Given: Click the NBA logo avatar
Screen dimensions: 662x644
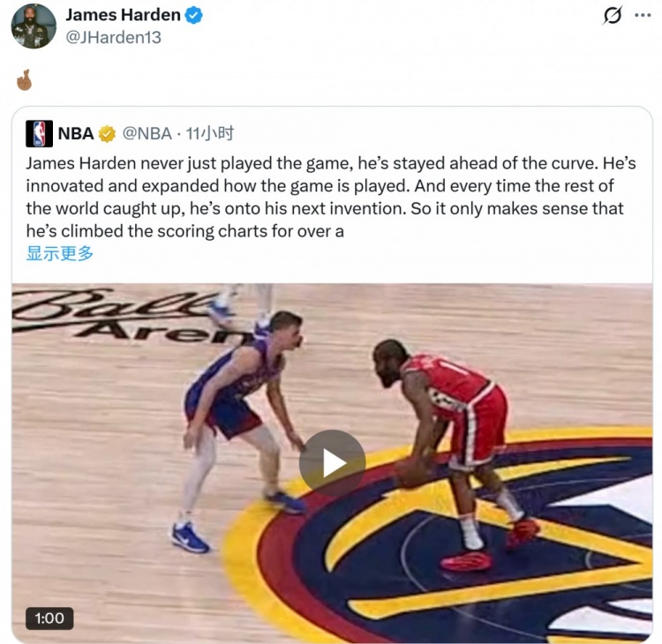Looking at the screenshot, I should [39, 134].
